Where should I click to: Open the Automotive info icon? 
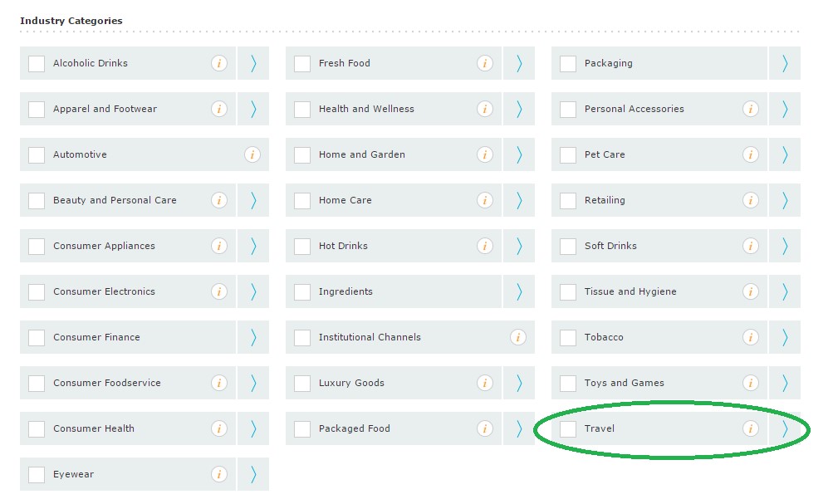click(252, 154)
